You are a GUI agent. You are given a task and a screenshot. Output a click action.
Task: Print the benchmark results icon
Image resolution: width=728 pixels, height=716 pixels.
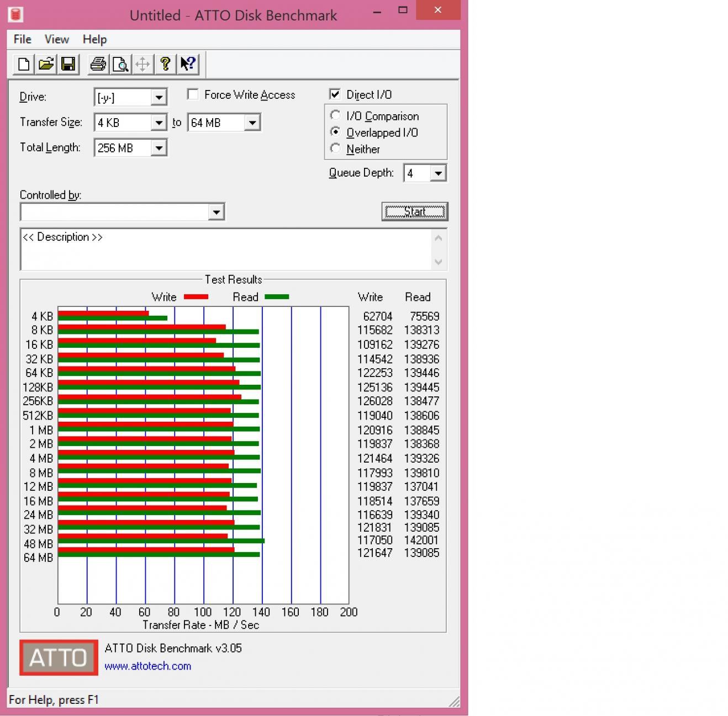pos(98,64)
